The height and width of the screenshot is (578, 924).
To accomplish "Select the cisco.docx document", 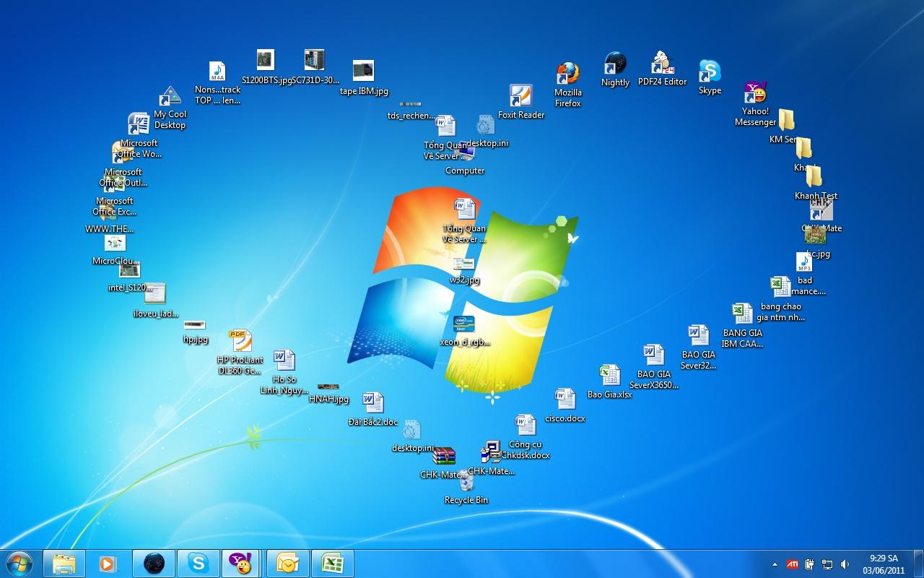I will (565, 400).
